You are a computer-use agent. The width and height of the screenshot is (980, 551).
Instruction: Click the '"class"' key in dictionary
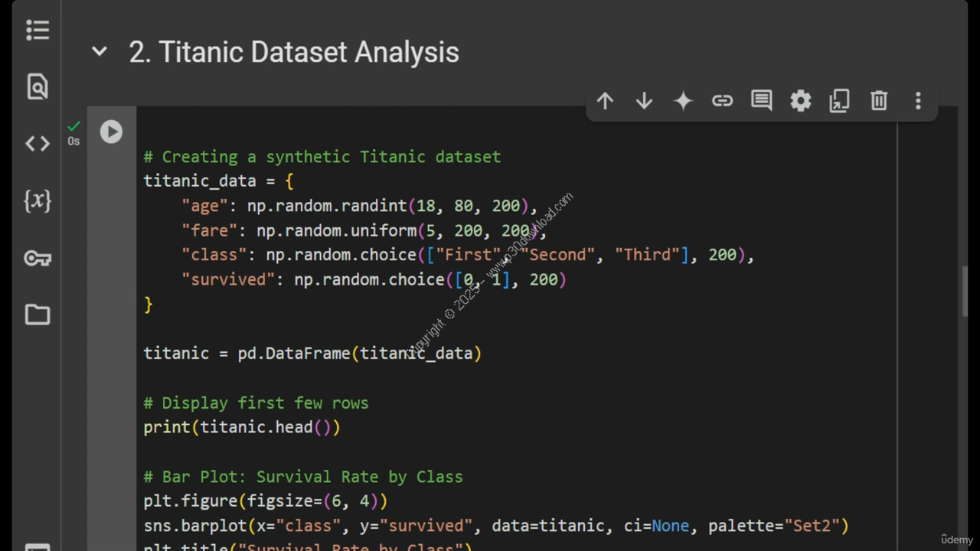coord(214,255)
